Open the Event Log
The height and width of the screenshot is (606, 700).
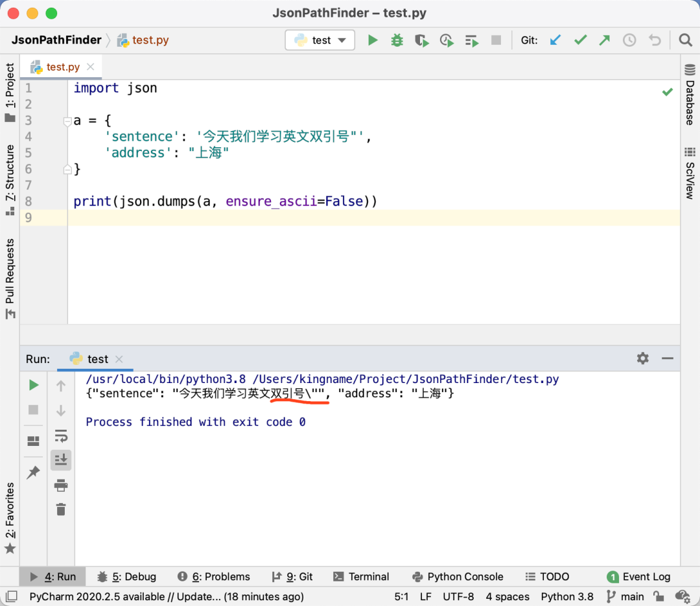click(639, 577)
